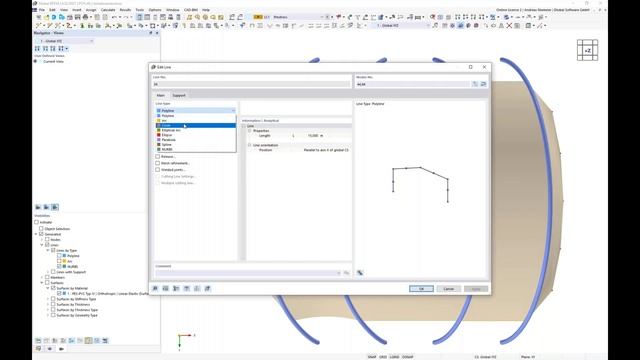Open Navigator Views tab with camera icon
This screenshot has height=360, width=640.
click(x=62, y=349)
